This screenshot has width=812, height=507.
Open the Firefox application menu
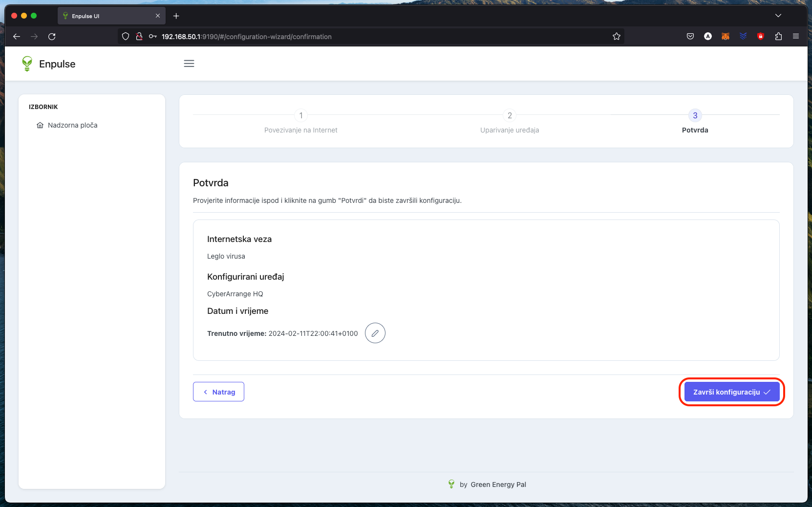(x=796, y=36)
